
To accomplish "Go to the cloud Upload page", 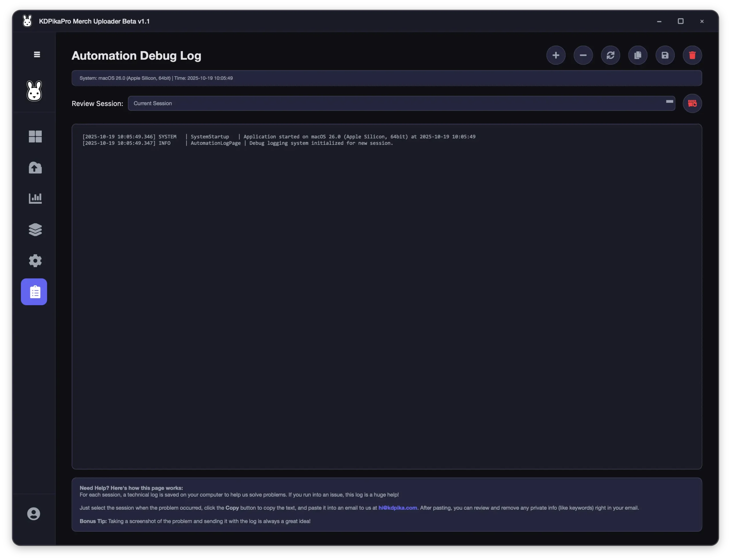I will coord(35,168).
